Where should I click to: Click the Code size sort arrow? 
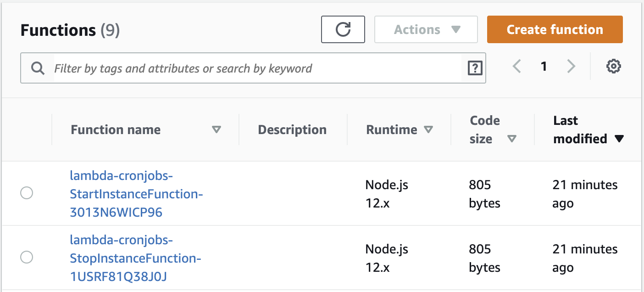coord(512,139)
